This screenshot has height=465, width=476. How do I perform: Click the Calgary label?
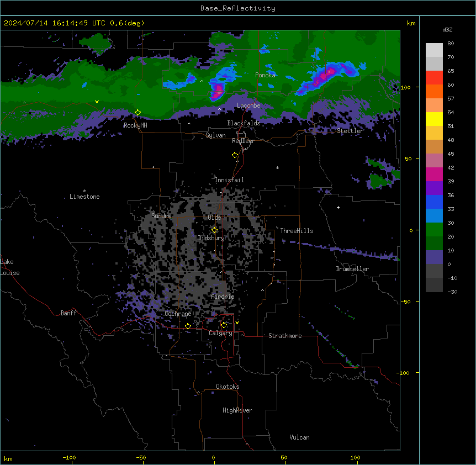tap(220, 333)
